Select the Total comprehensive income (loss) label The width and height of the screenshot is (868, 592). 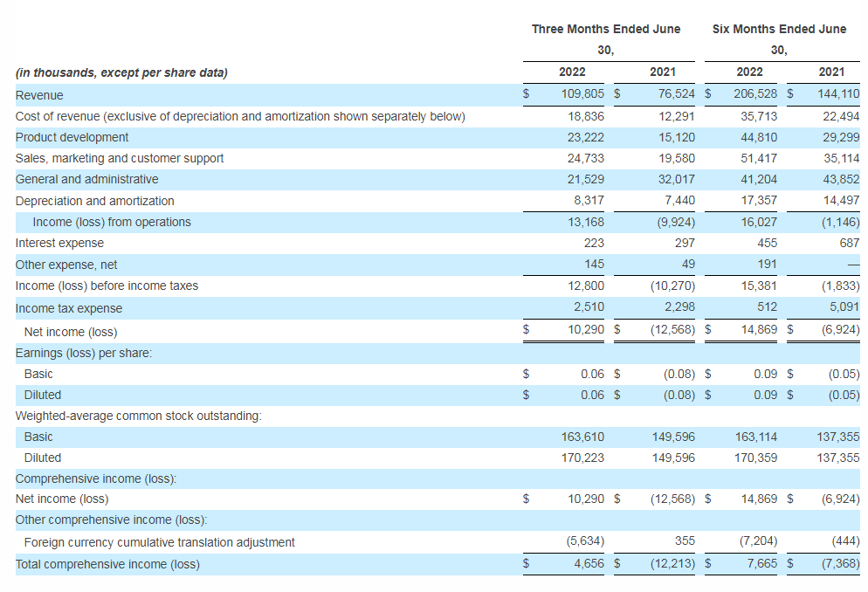pos(107,564)
